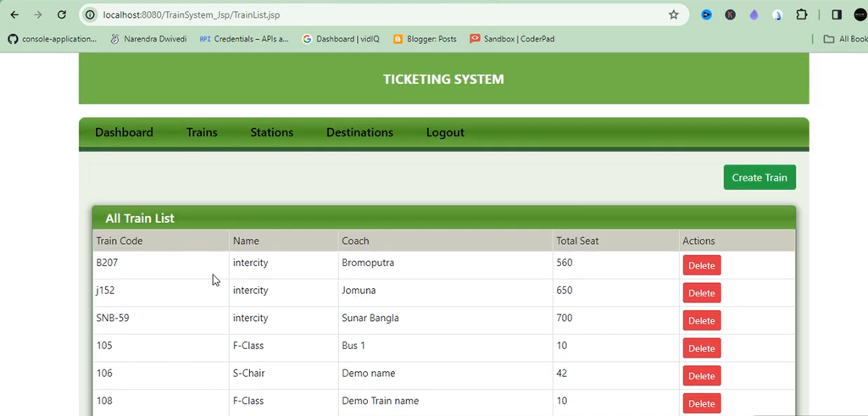Open the Credentials – APIs bookmark
Image resolution: width=868 pixels, height=416 pixels.
click(x=244, y=39)
